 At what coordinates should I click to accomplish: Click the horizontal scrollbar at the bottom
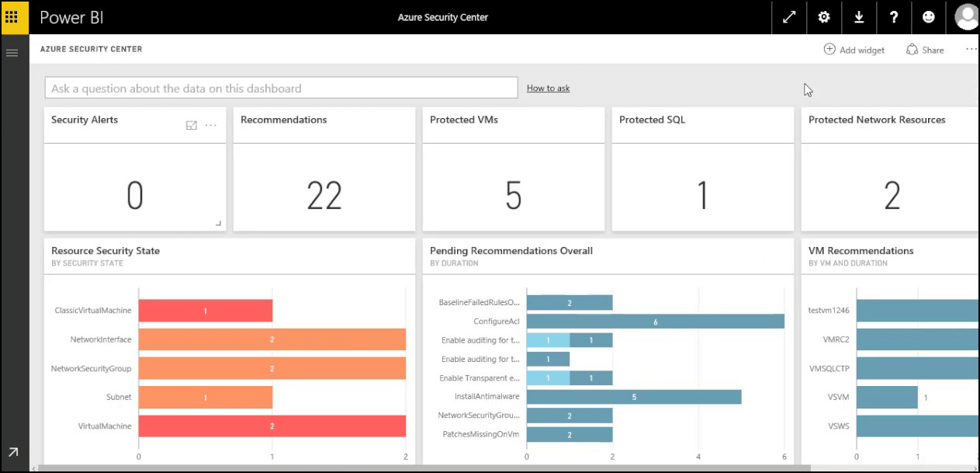(x=424, y=468)
